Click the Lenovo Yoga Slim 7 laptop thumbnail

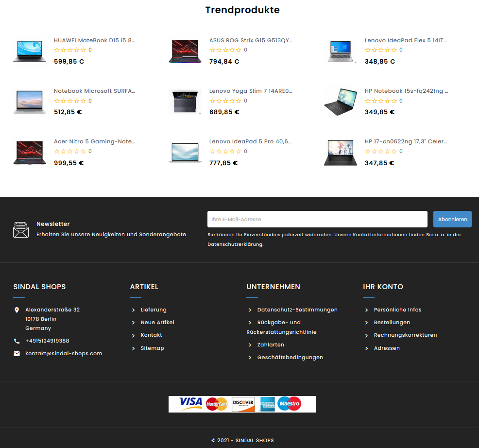pos(185,102)
